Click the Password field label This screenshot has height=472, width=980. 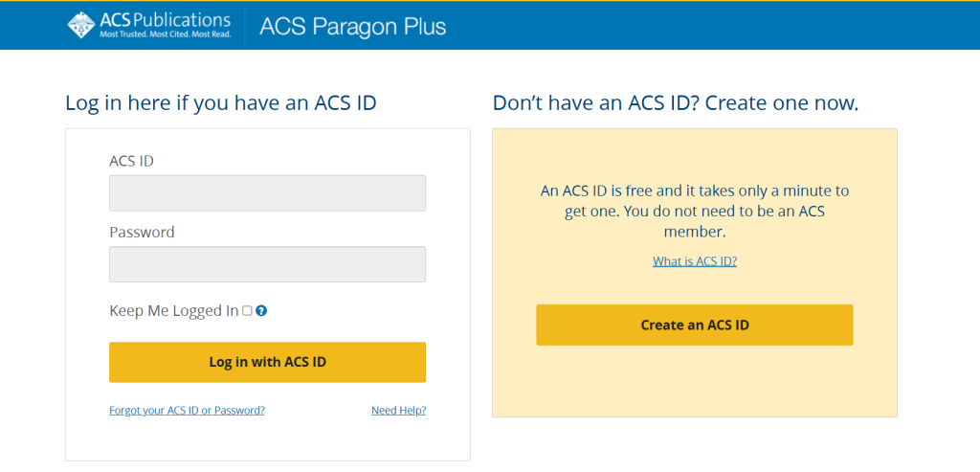click(x=142, y=233)
